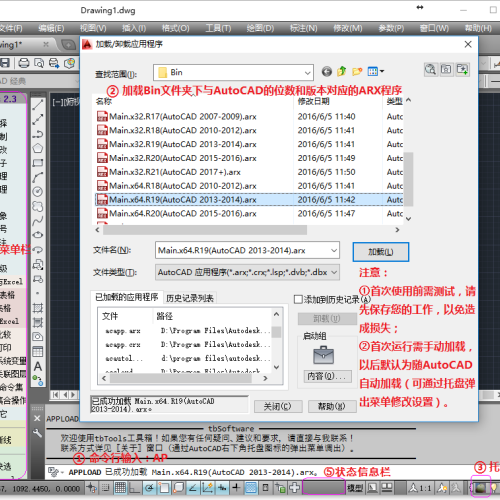Screen dimensions: 500x500
Task: Click the Plot Preview toolbar icon
Action: 39,63
